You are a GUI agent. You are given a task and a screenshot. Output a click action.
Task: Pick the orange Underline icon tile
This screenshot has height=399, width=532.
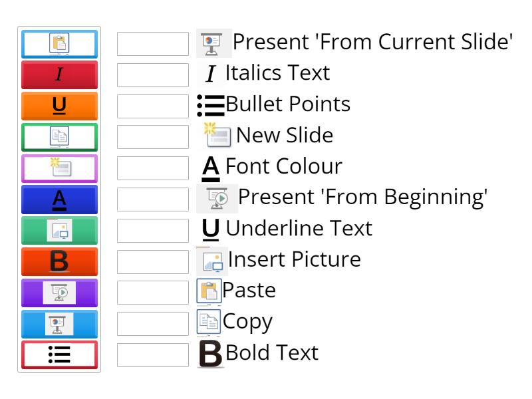point(59,106)
